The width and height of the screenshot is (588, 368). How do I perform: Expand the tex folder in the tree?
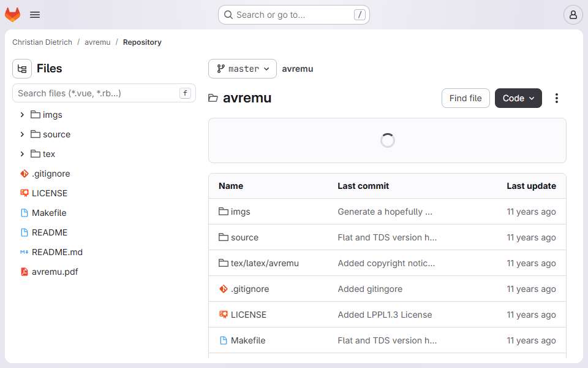(x=22, y=154)
